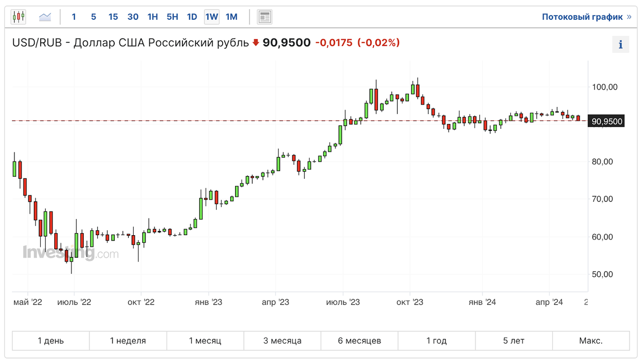
Task: Click the 100,00 price axis label
Action: coord(604,86)
